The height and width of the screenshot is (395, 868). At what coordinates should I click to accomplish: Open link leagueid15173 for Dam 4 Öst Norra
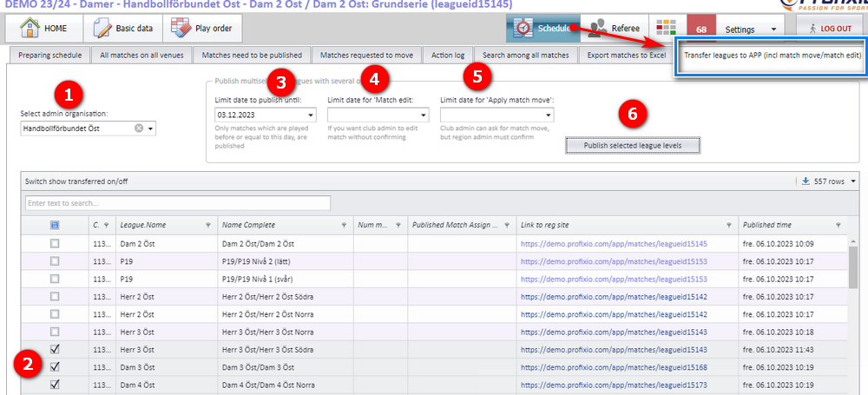[x=614, y=385]
